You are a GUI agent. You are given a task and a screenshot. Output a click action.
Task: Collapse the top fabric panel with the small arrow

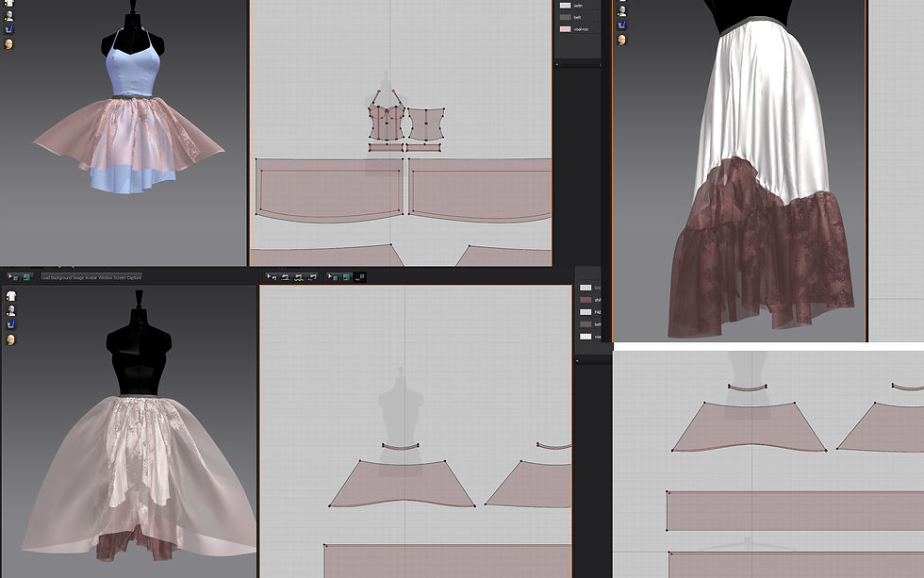(x=557, y=64)
